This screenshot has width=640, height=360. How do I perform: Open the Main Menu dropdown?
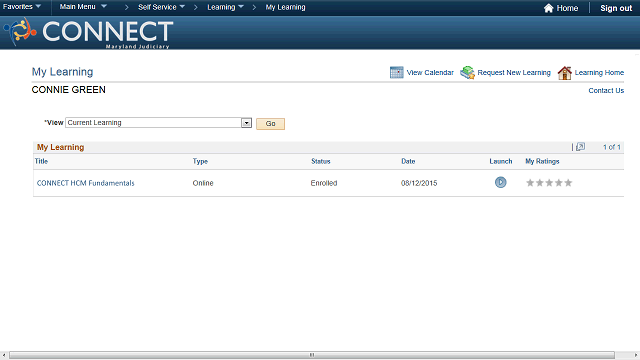point(83,7)
